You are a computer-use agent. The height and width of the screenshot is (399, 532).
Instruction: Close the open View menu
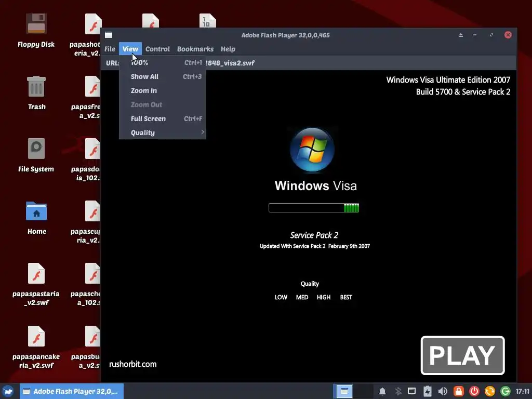[x=130, y=49]
